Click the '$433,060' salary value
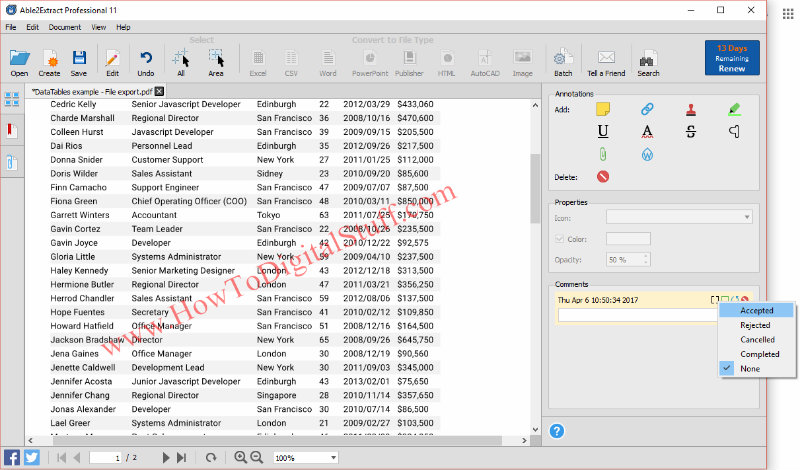800x470 pixels. point(415,104)
